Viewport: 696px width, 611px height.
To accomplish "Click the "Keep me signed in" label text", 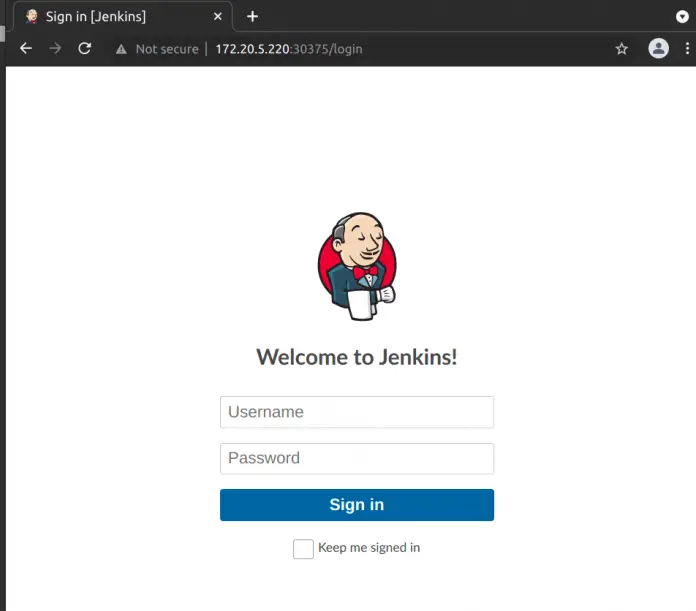I will pos(368,548).
